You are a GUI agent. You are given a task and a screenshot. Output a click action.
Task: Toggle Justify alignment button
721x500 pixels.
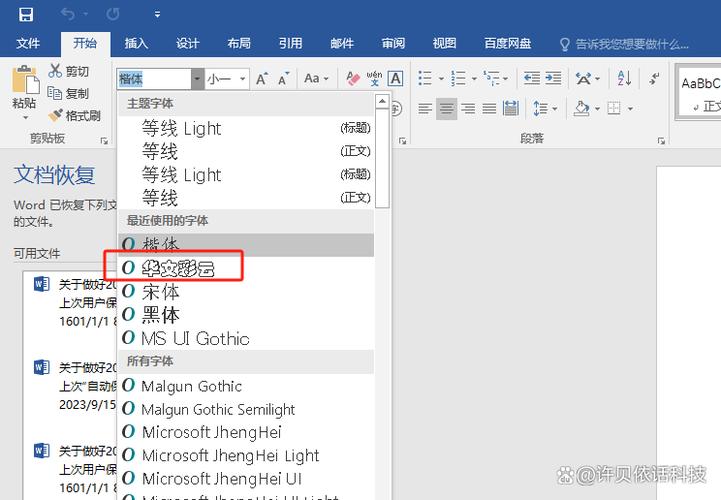pyautogui.click(x=489, y=109)
